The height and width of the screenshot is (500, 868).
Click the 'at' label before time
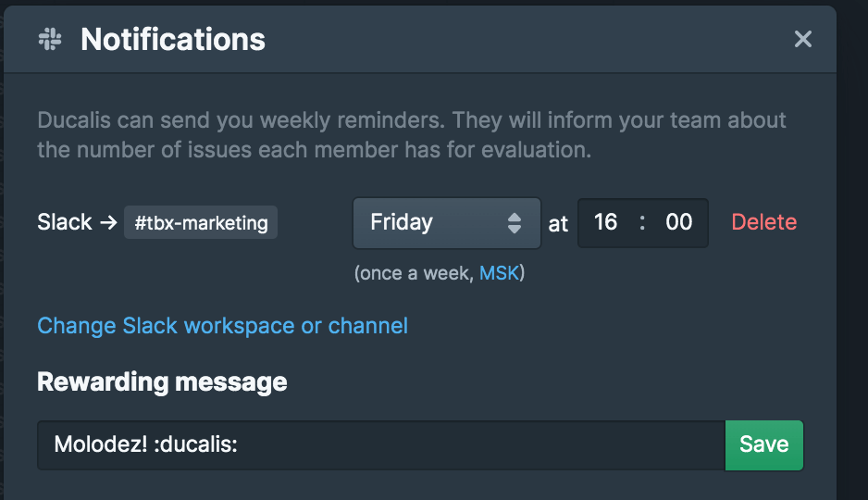[x=558, y=223]
